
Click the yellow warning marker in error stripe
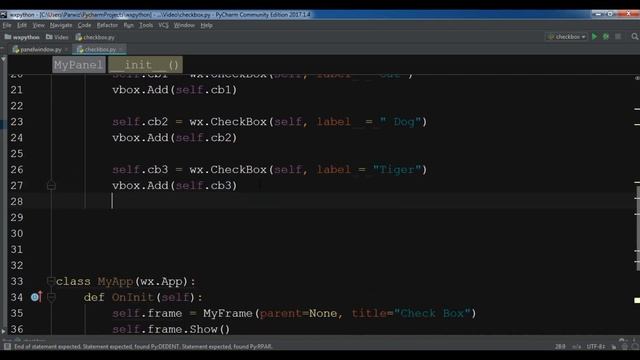(x=637, y=300)
